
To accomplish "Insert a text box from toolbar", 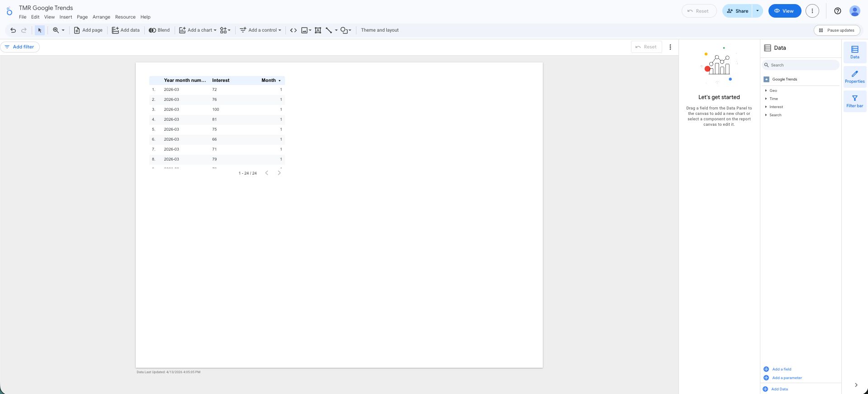I will tap(318, 30).
